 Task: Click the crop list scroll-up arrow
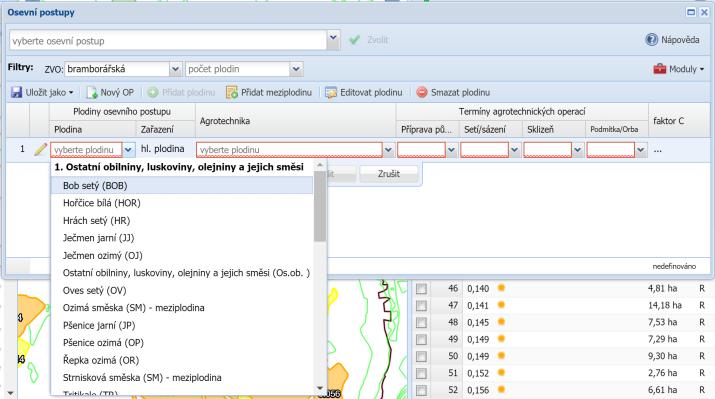[320, 165]
